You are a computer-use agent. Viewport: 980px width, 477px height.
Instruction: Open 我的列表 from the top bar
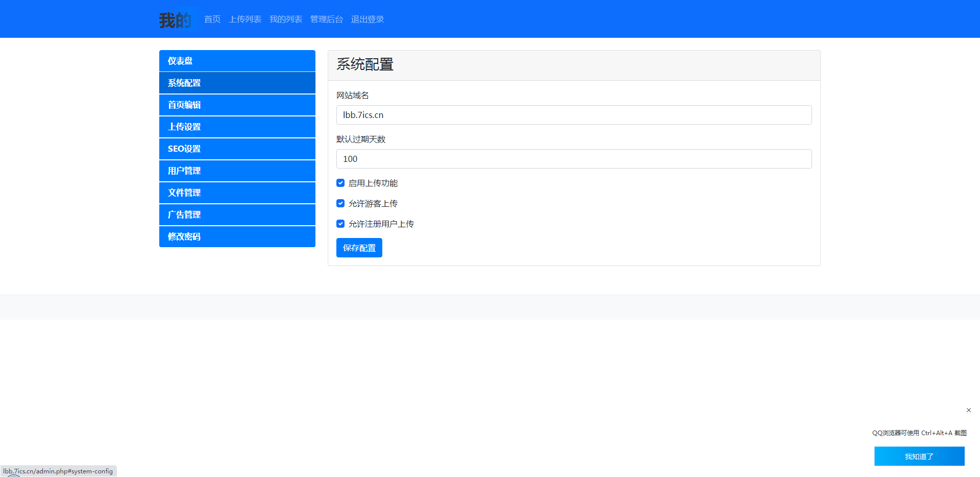pyautogui.click(x=286, y=19)
